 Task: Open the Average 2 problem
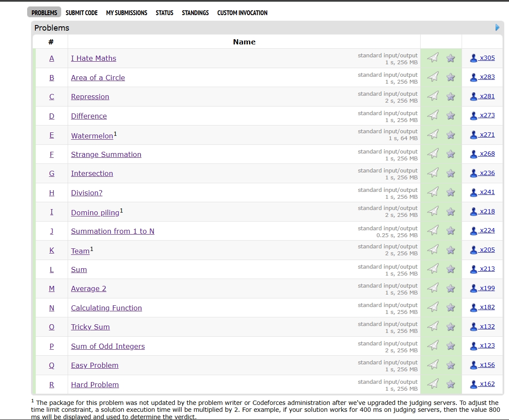[x=89, y=288]
